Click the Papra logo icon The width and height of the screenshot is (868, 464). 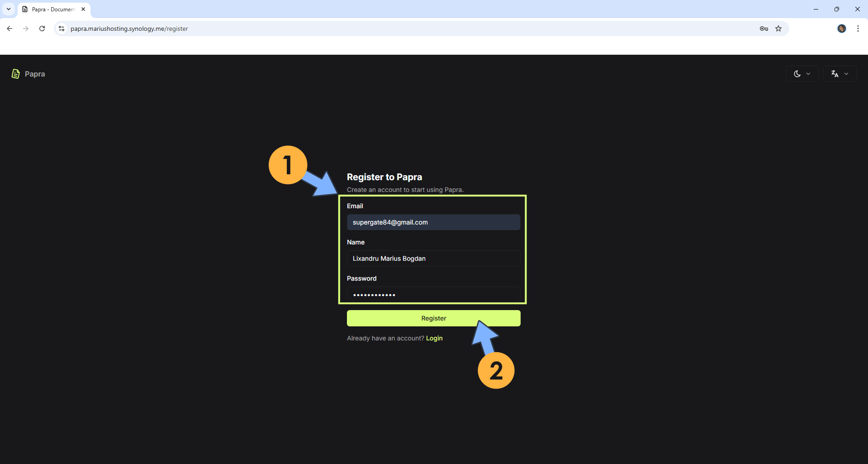(16, 74)
